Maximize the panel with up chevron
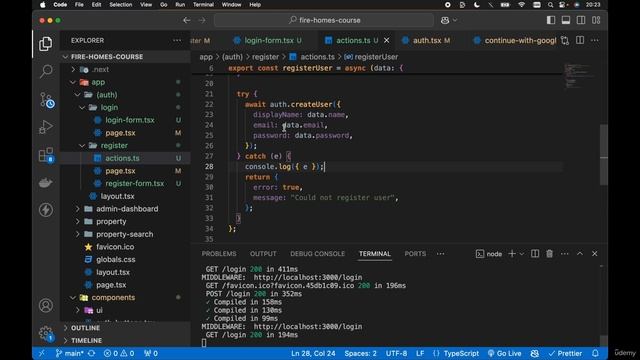The height and width of the screenshot is (360, 640). pos(580,253)
